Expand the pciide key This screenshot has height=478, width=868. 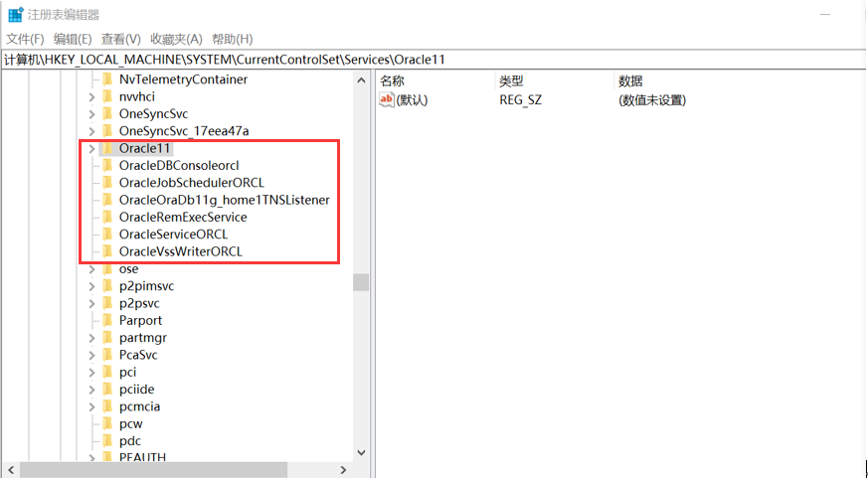[x=91, y=390]
